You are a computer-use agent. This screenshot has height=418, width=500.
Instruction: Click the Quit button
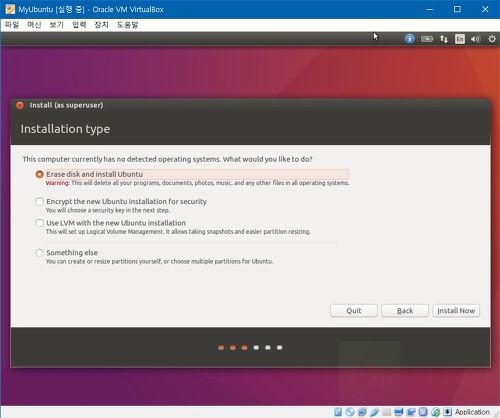[354, 311]
